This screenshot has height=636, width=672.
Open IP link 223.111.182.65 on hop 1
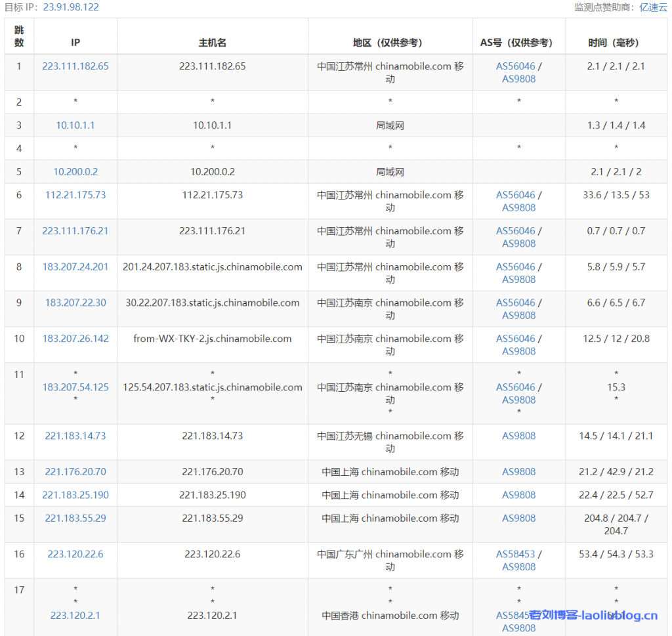coord(75,66)
